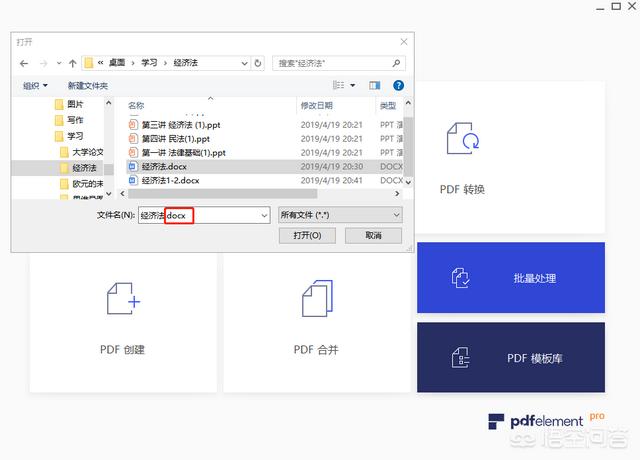Select 学习 folder in tree
Viewport: 640px width, 460px height.
69,136
